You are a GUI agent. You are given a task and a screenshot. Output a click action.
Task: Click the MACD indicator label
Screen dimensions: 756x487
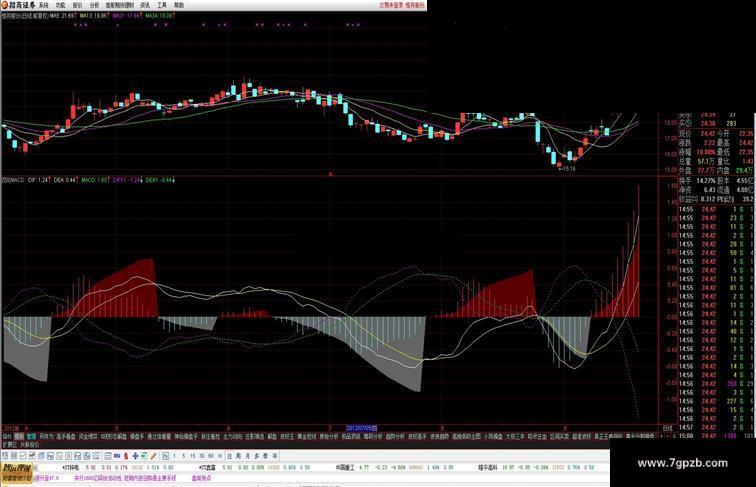coord(14,180)
